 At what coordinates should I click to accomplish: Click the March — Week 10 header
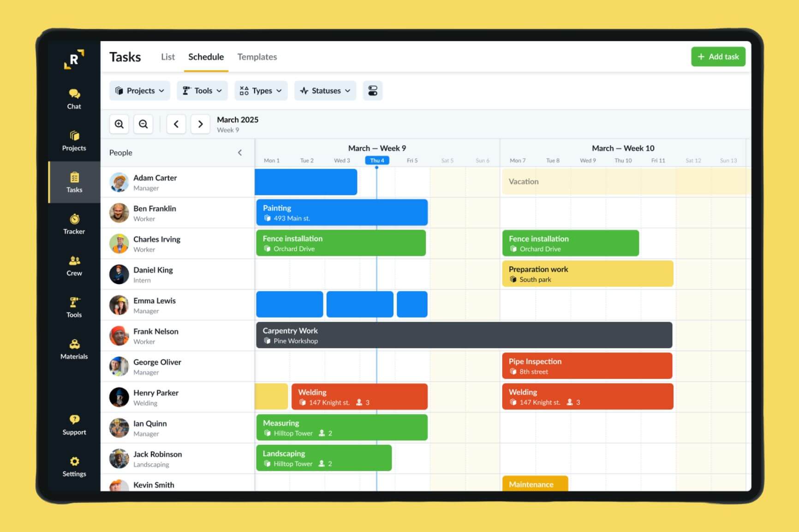point(623,148)
